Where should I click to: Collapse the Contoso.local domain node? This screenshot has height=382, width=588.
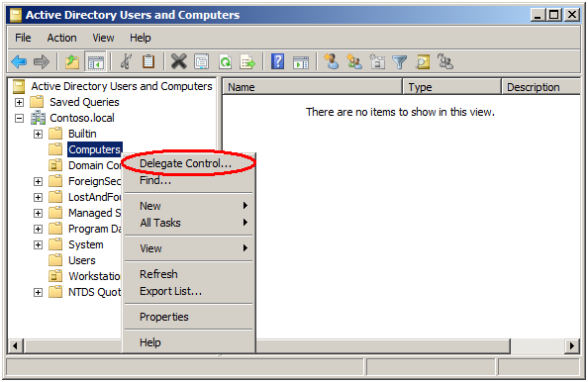[x=19, y=118]
